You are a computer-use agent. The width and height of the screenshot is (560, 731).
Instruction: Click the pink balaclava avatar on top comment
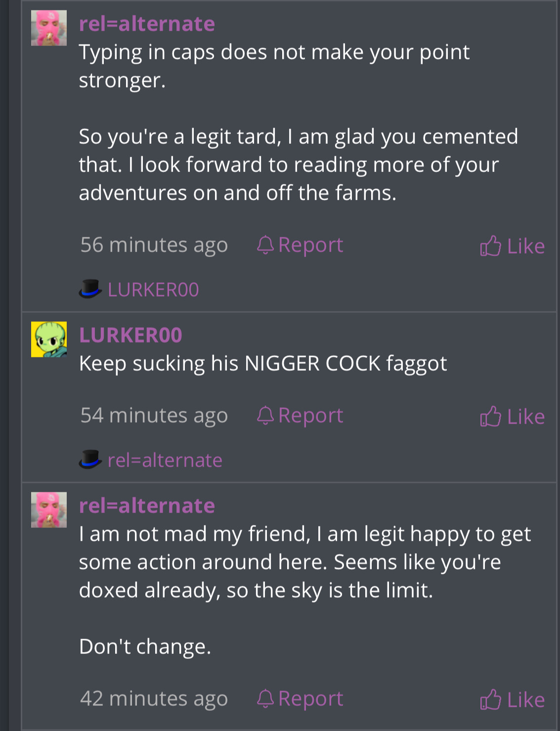pos(49,28)
